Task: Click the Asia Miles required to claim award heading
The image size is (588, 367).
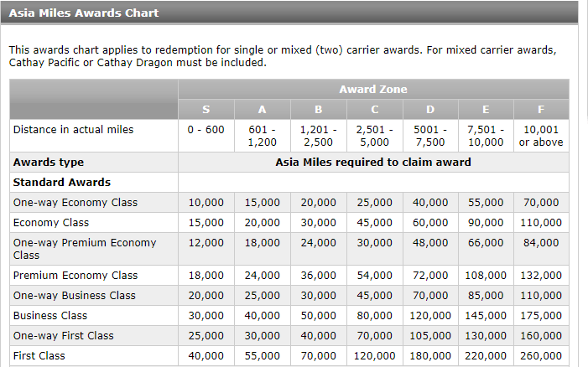Action: click(x=373, y=163)
